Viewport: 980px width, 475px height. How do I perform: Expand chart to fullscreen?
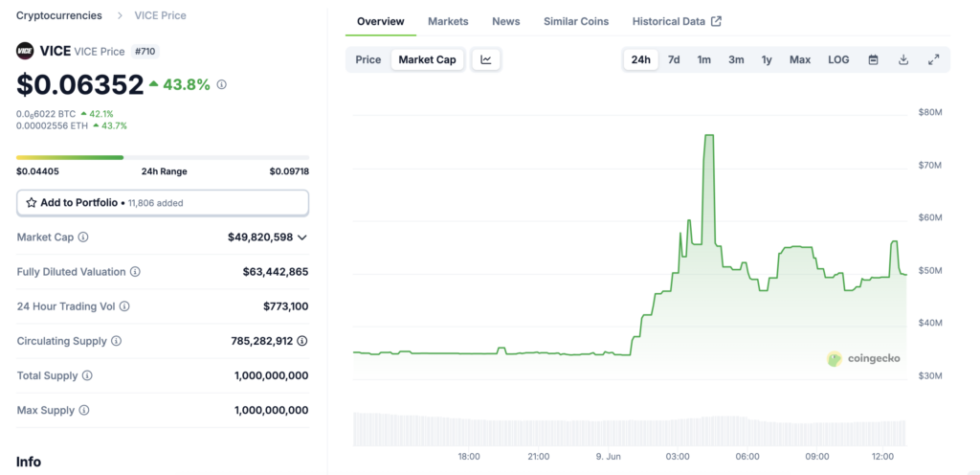tap(934, 59)
